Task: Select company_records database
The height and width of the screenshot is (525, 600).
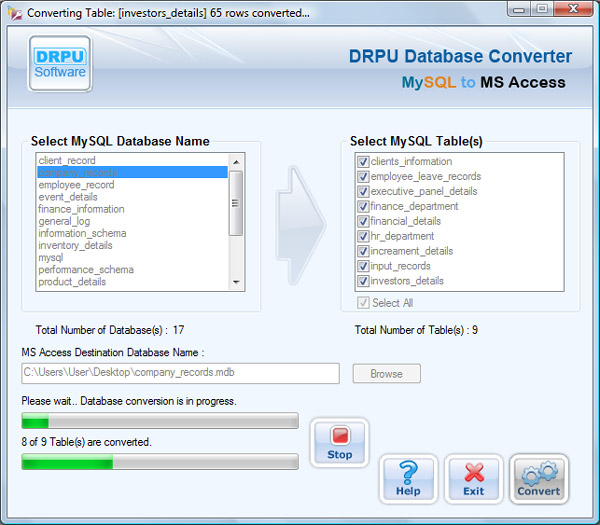Action: point(132,173)
